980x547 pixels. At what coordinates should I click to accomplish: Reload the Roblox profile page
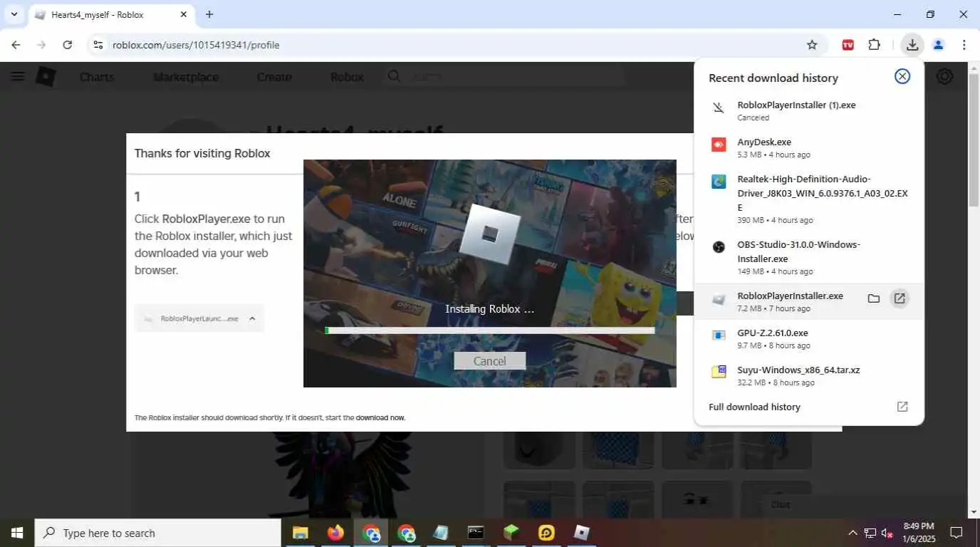pos(67,45)
